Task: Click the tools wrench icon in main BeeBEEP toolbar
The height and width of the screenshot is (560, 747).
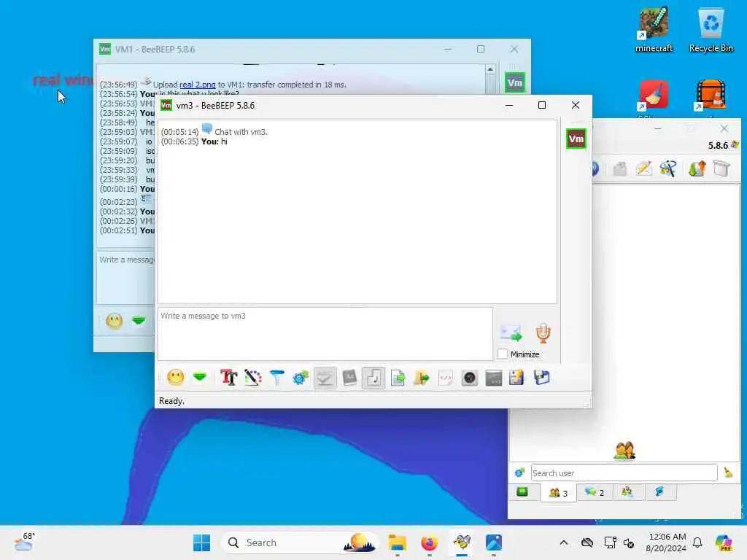Action: coord(668,168)
